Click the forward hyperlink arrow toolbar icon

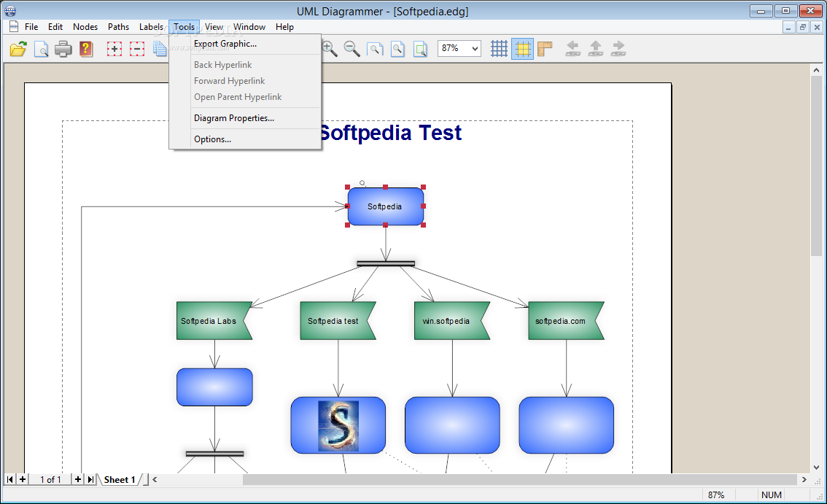point(618,49)
